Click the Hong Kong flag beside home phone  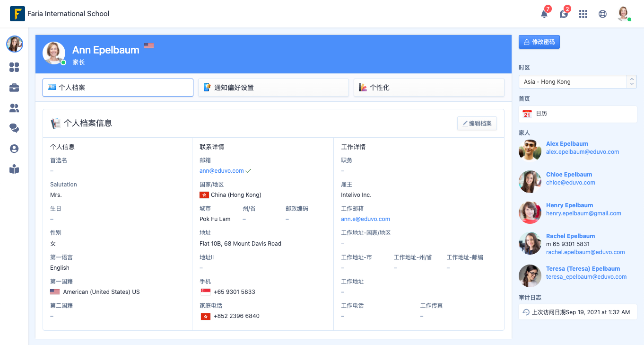click(x=206, y=316)
